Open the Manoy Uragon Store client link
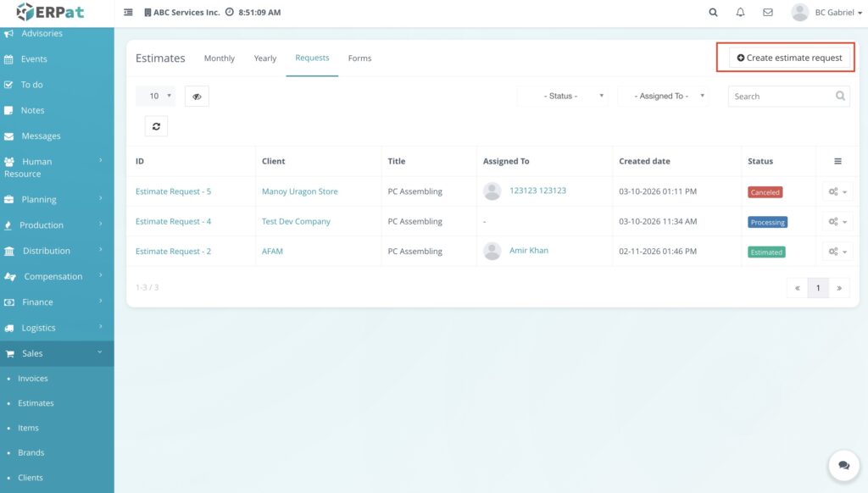The image size is (868, 493). point(299,191)
